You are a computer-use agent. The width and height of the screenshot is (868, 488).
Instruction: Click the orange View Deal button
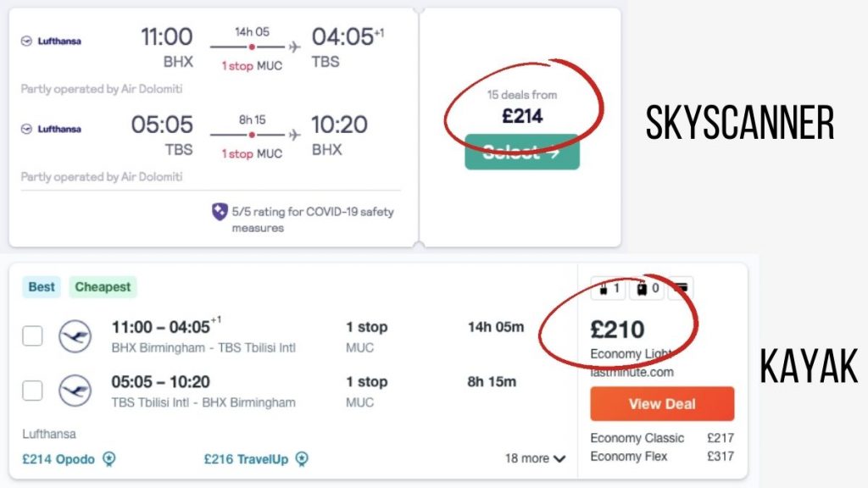coord(662,404)
